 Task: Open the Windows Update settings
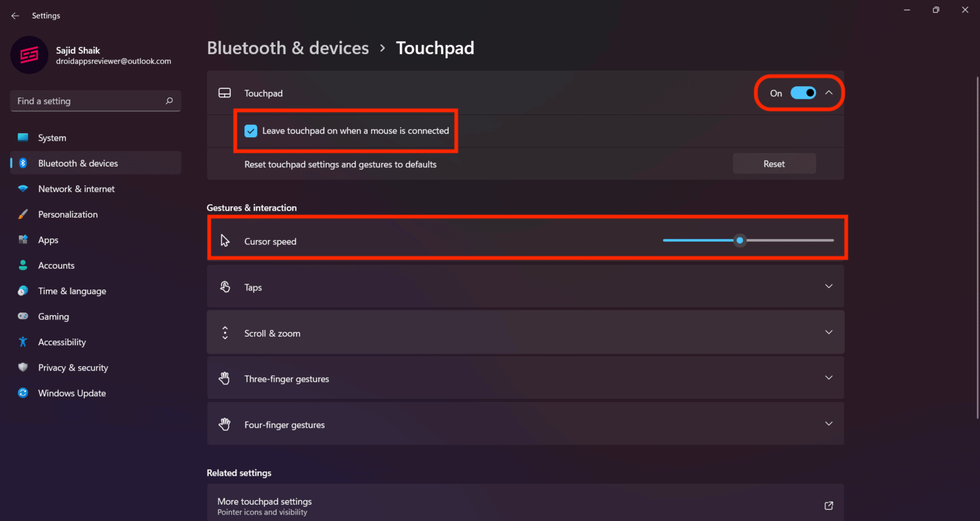[x=72, y=393]
